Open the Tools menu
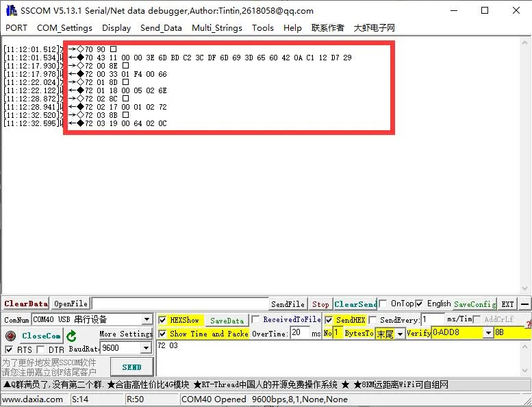The image size is (532, 407). point(263,28)
